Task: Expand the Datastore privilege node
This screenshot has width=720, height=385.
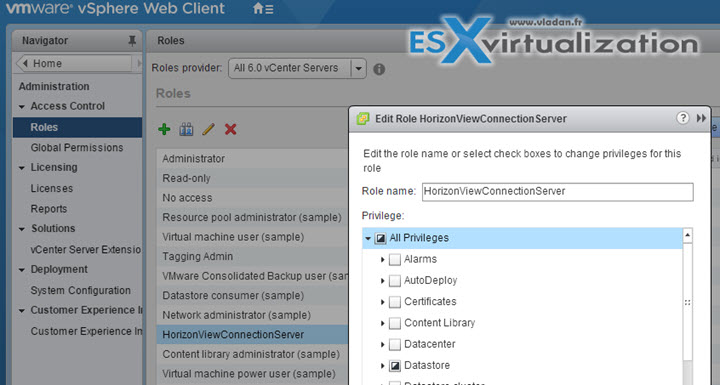Action: click(x=382, y=366)
